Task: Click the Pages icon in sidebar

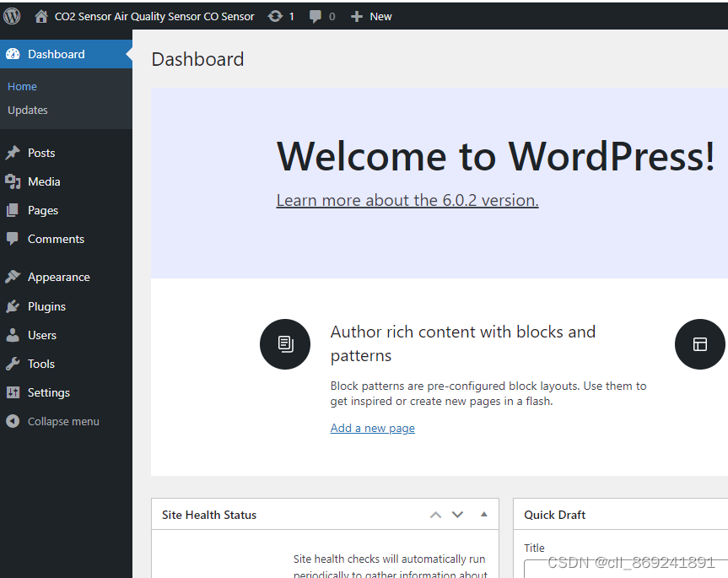Action: tap(13, 210)
